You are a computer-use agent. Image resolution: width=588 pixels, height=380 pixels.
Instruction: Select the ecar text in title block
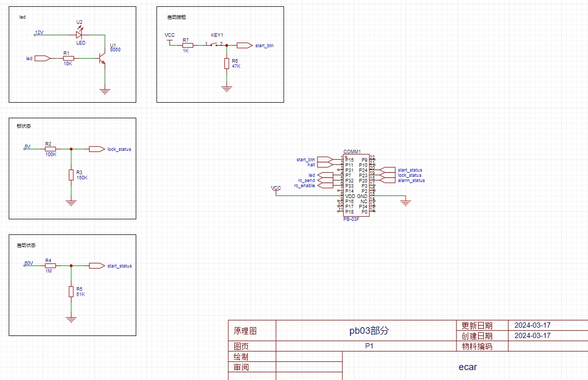[x=467, y=367]
